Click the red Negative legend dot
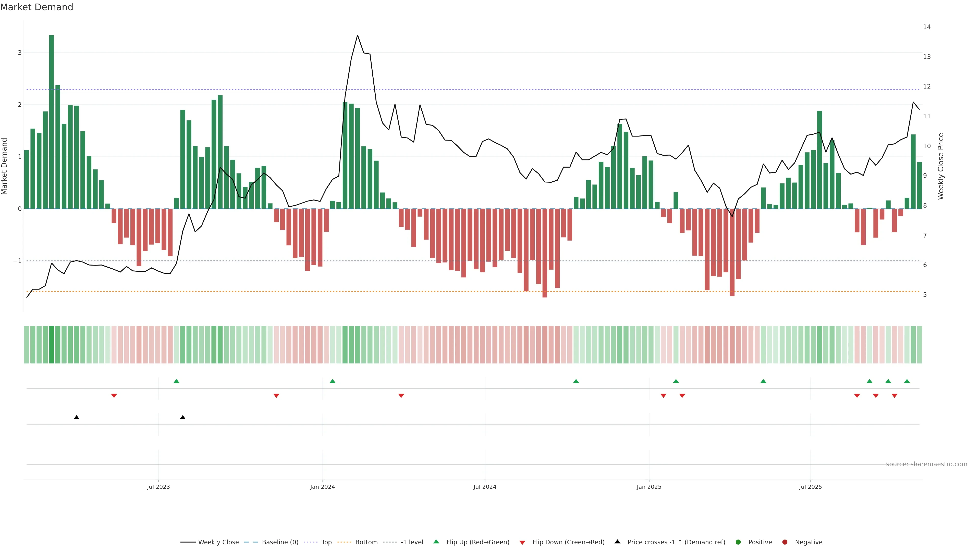 [785, 542]
